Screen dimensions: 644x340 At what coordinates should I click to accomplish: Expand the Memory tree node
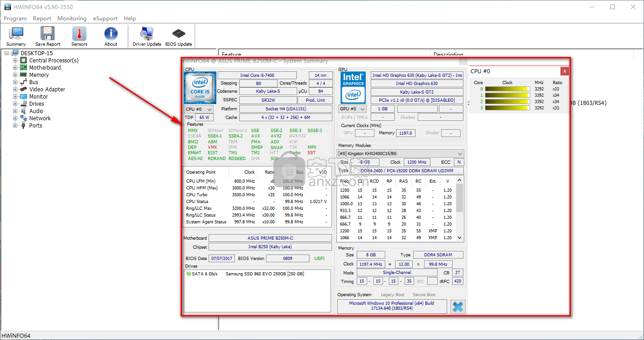[x=15, y=75]
